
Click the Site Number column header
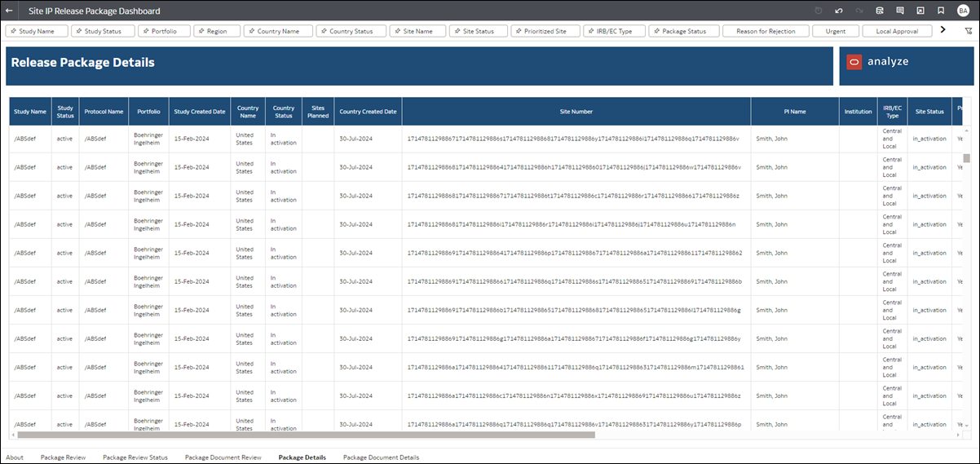576,112
